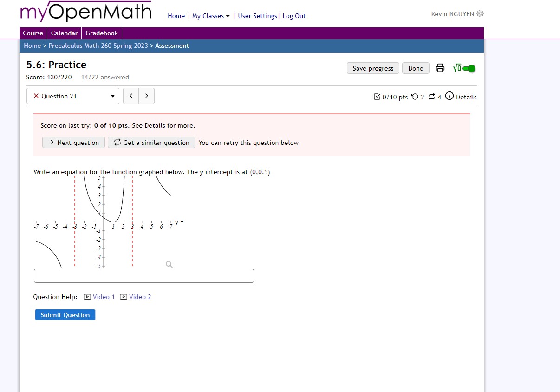Click the equation answer input field

[x=144, y=276]
